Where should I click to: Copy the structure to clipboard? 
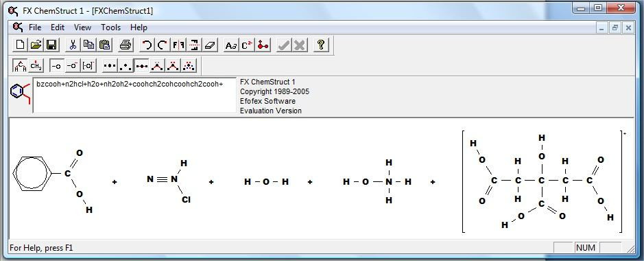tap(88, 45)
